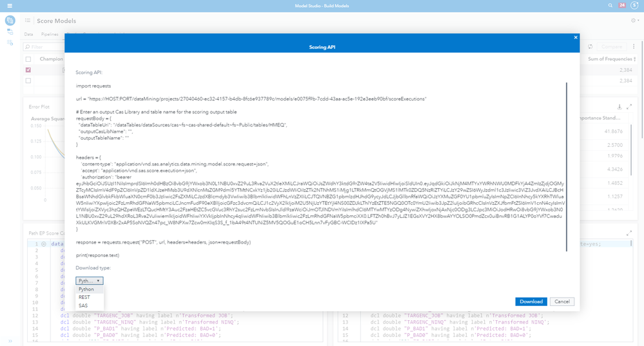Click the dataTableUri line
This screenshot has width=644, height=346.
click(183, 125)
